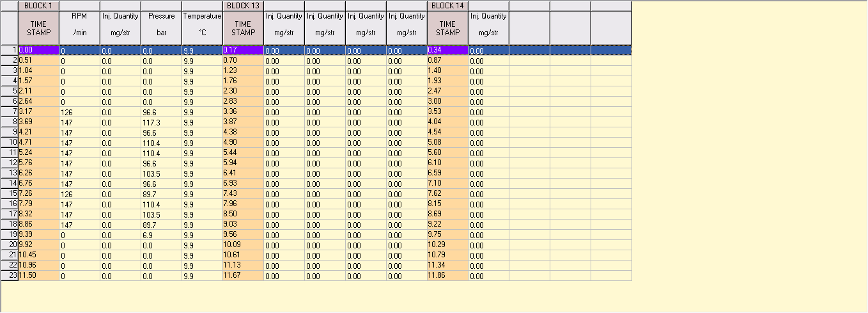Click the Inj. Quantity header under BLOCK 14
This screenshot has height=313, width=868.
488,28
